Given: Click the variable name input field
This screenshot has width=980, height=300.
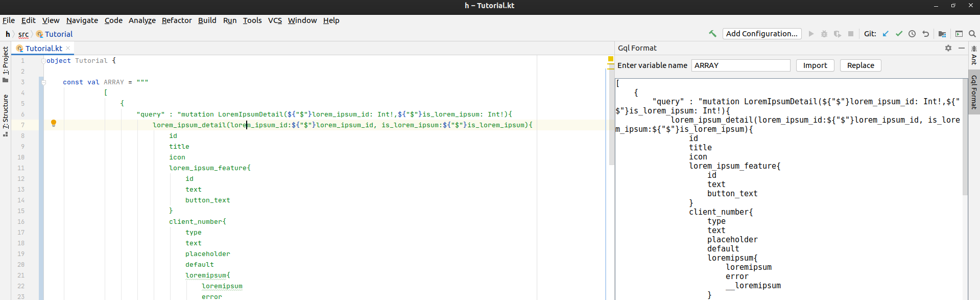Looking at the screenshot, I should [741, 65].
